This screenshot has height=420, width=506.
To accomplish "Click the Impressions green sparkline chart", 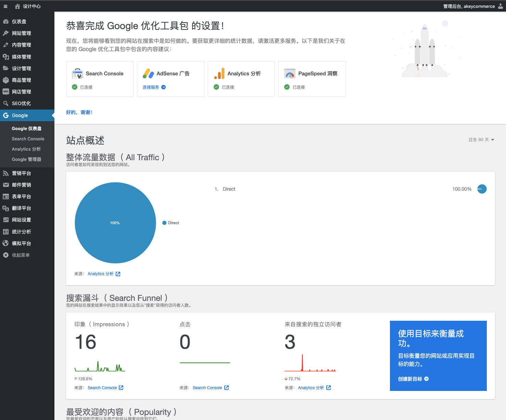I will pos(100,366).
